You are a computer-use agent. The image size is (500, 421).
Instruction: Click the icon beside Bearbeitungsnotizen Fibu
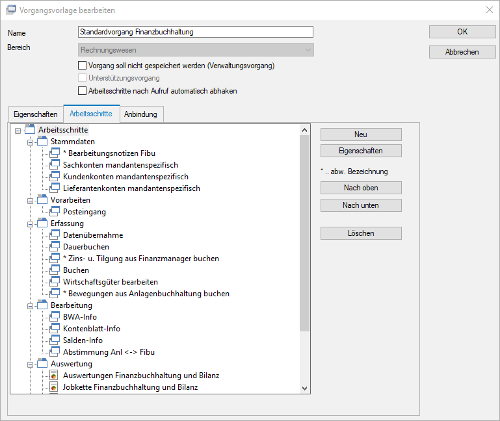click(x=55, y=153)
